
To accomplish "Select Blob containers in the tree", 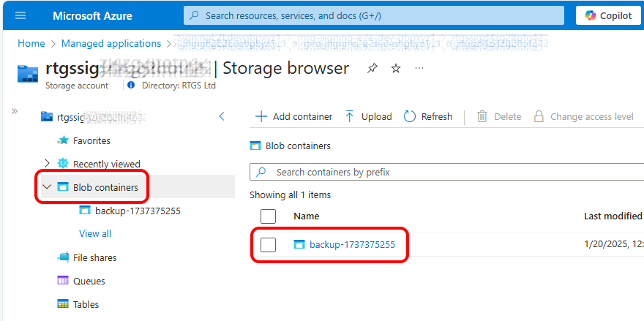I will [x=105, y=187].
